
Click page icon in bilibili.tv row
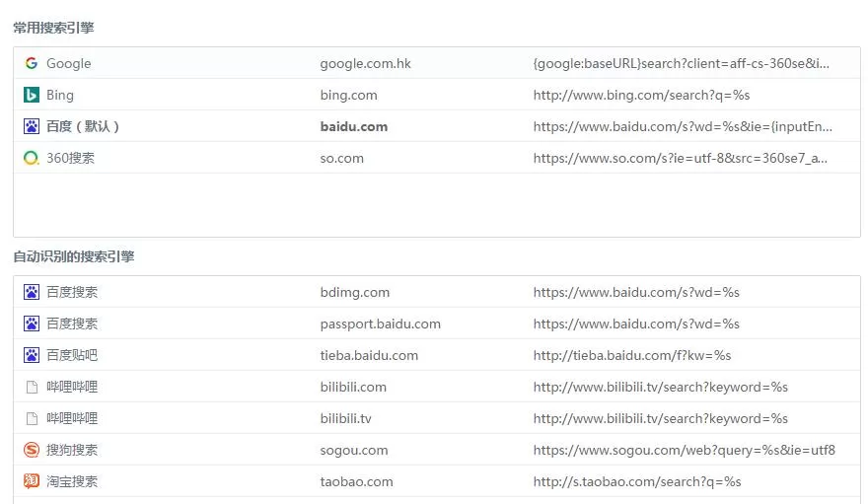pyautogui.click(x=33, y=418)
